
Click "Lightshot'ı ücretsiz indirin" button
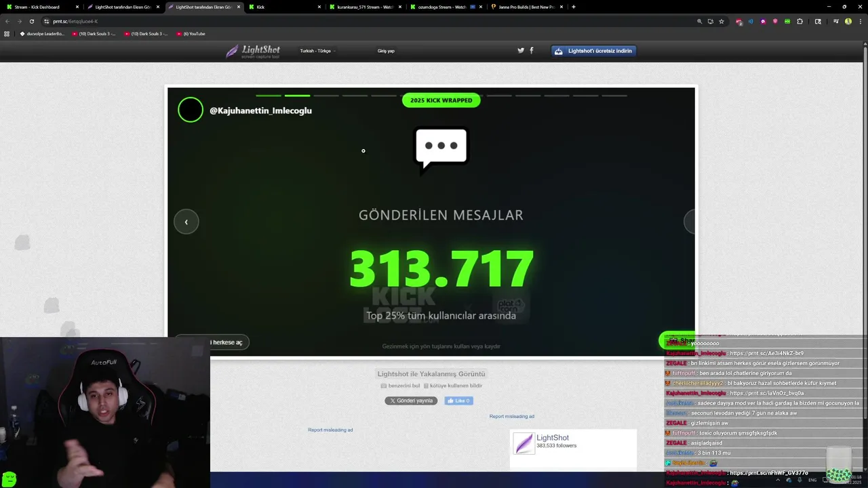point(594,51)
